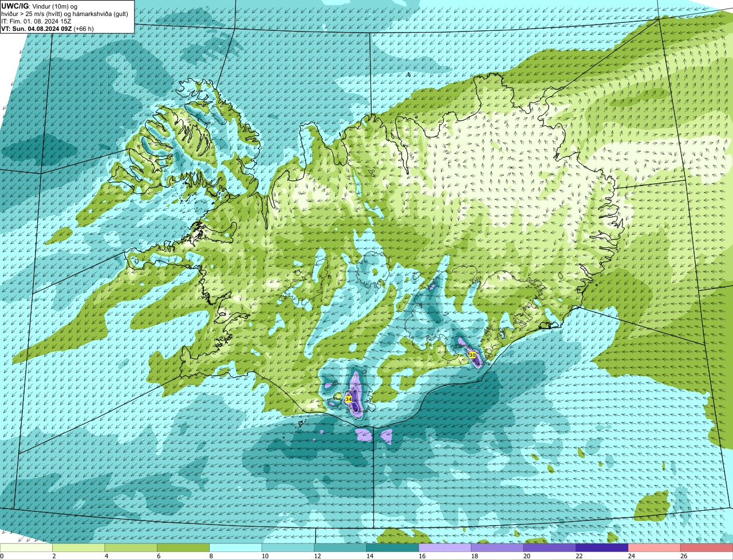Select the 22–24 m/s dark indigo legend swatch
733x560 pixels.
(602, 547)
